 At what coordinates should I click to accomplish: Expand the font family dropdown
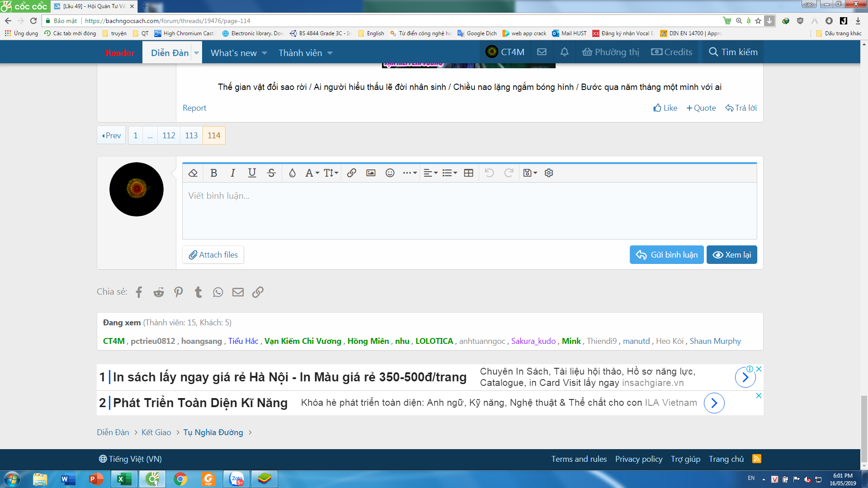[312, 173]
